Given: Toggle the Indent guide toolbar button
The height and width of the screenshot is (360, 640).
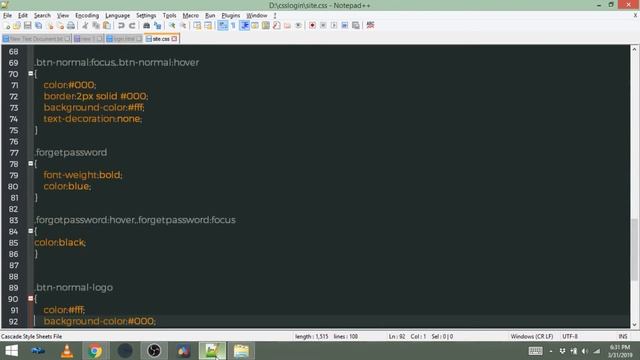Looking at the screenshot, I should click(244, 26).
